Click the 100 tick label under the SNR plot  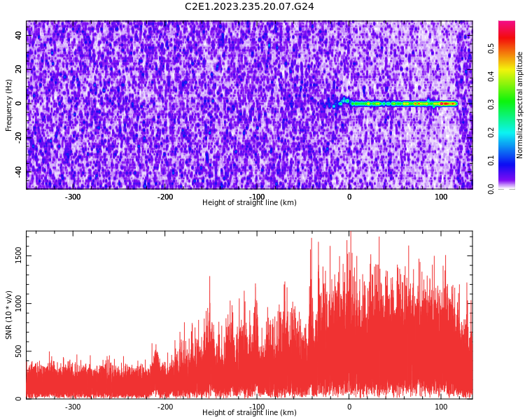[x=441, y=407]
